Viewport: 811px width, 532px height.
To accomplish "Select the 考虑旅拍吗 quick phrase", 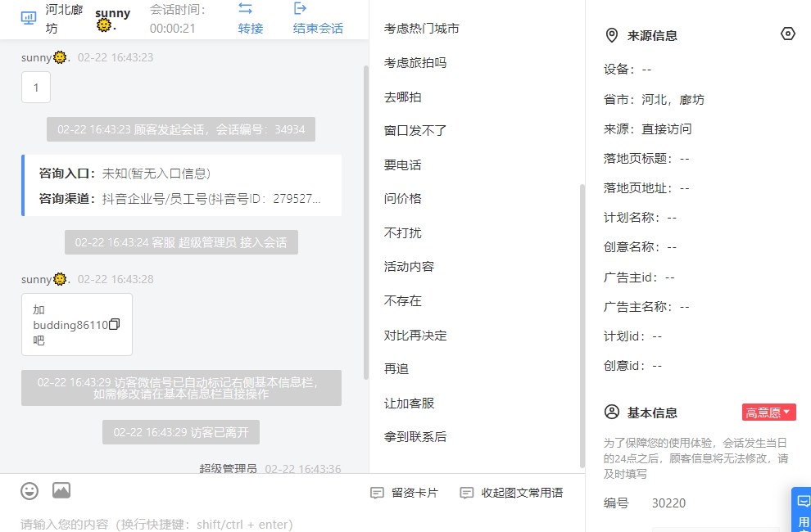I will point(415,63).
